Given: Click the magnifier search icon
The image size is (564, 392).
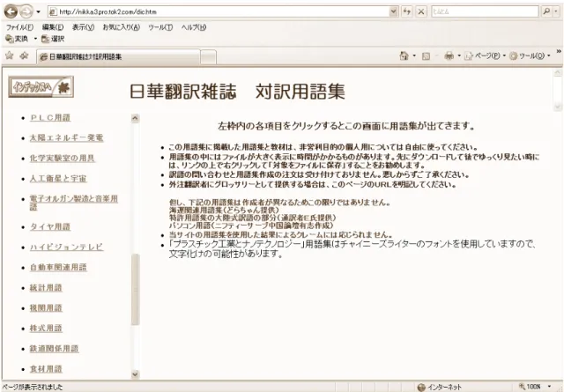Looking at the screenshot, I should pyautogui.click(x=546, y=11).
